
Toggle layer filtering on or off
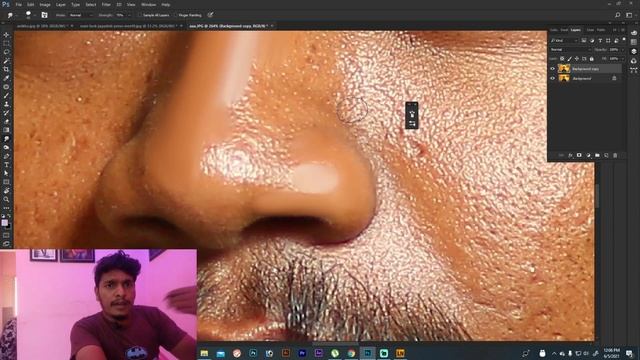624,40
